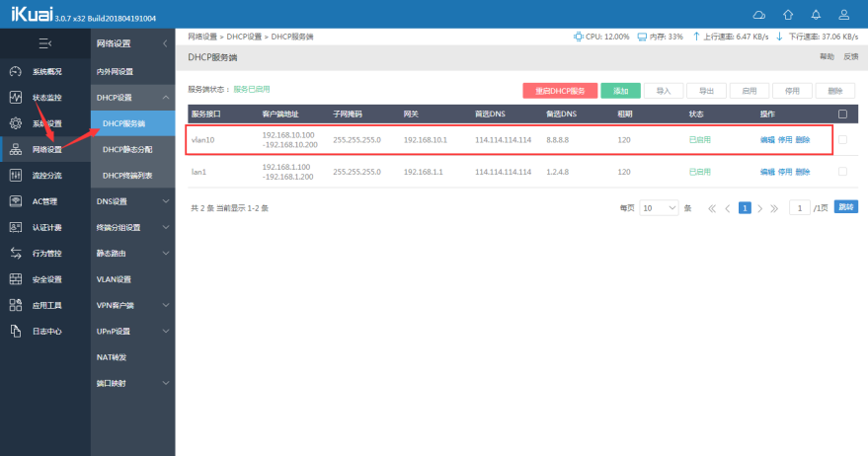Open the notification bell icon

point(816,15)
